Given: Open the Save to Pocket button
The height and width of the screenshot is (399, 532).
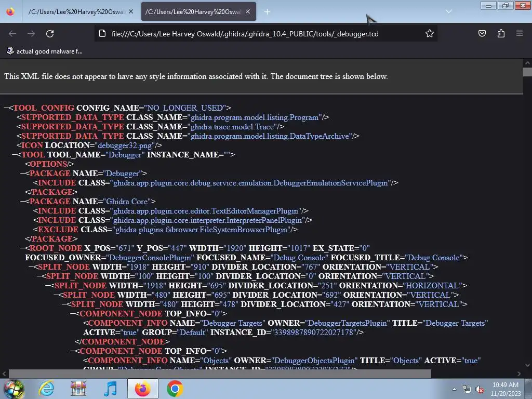Looking at the screenshot, I should tap(482, 33).
